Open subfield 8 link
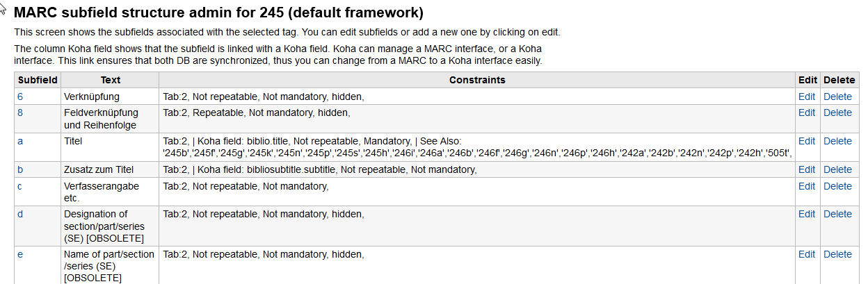 coord(20,112)
